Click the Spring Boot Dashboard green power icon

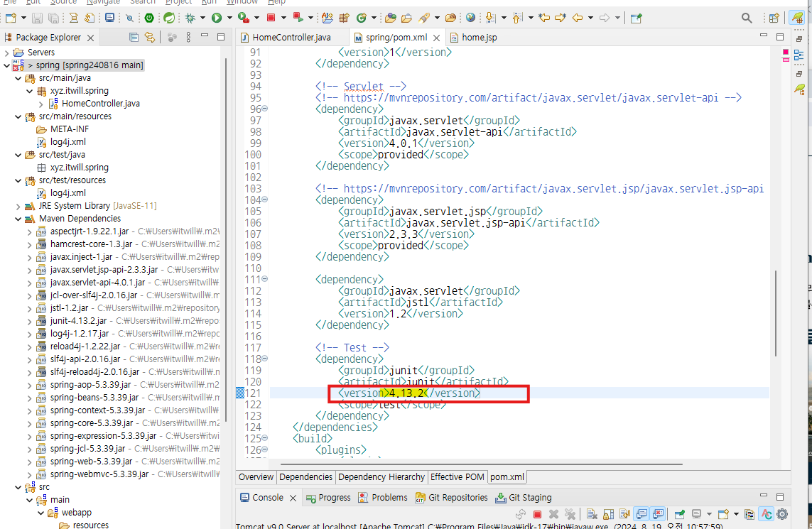click(149, 18)
